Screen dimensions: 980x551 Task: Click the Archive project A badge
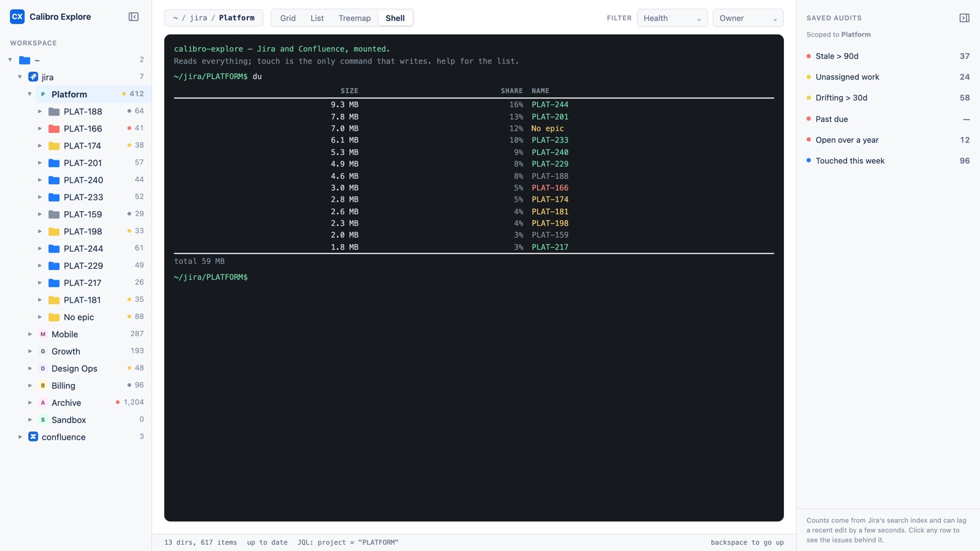click(x=43, y=403)
